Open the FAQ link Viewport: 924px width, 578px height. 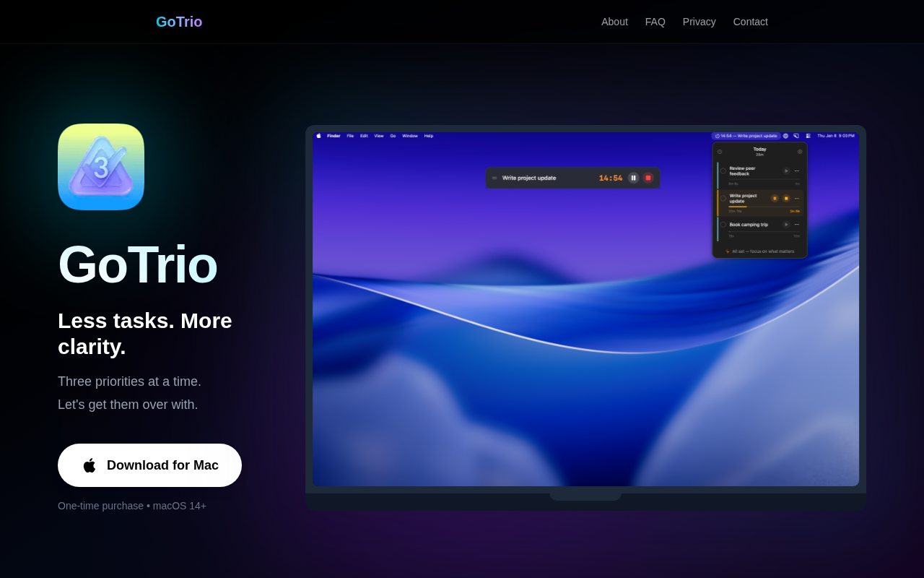click(x=655, y=22)
